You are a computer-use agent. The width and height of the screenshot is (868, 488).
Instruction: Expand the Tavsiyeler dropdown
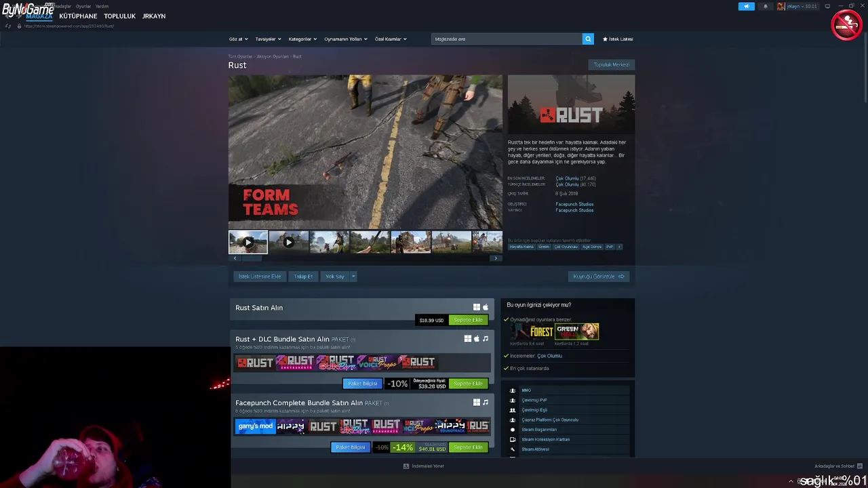[268, 39]
